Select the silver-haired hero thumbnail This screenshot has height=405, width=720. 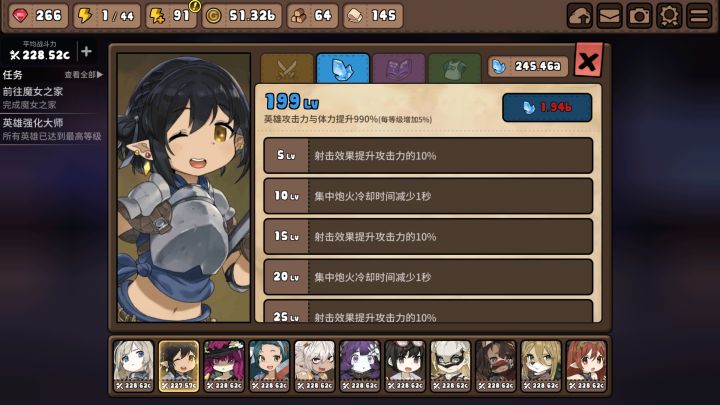coord(133,366)
